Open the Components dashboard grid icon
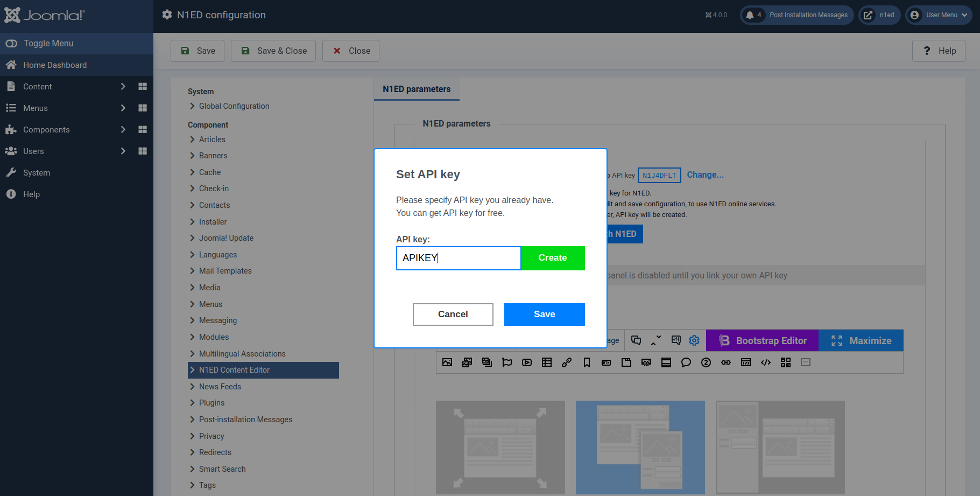 (143, 129)
